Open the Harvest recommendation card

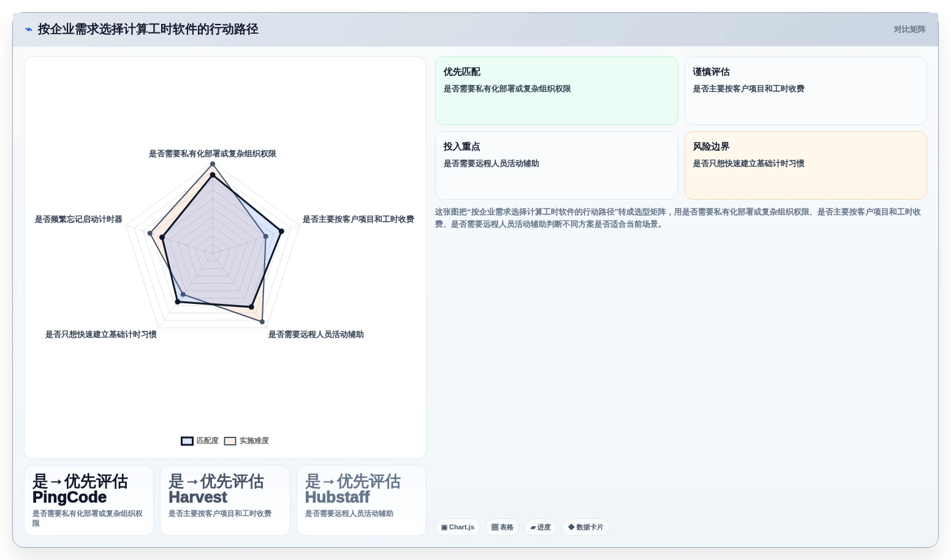tap(225, 501)
